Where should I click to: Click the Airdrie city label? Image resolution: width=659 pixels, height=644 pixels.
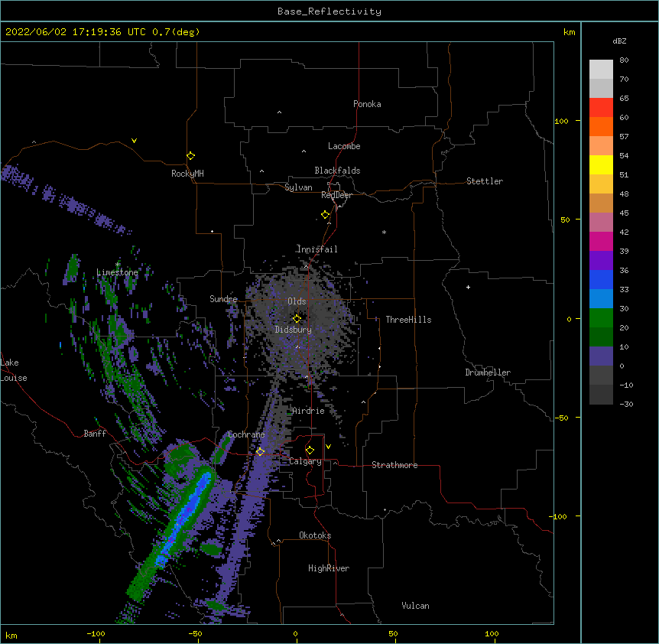tap(308, 411)
